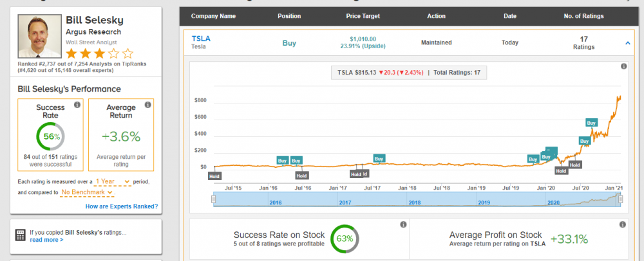The height and width of the screenshot is (261, 644).
Task: Follow the read more link
Action: click(46, 240)
